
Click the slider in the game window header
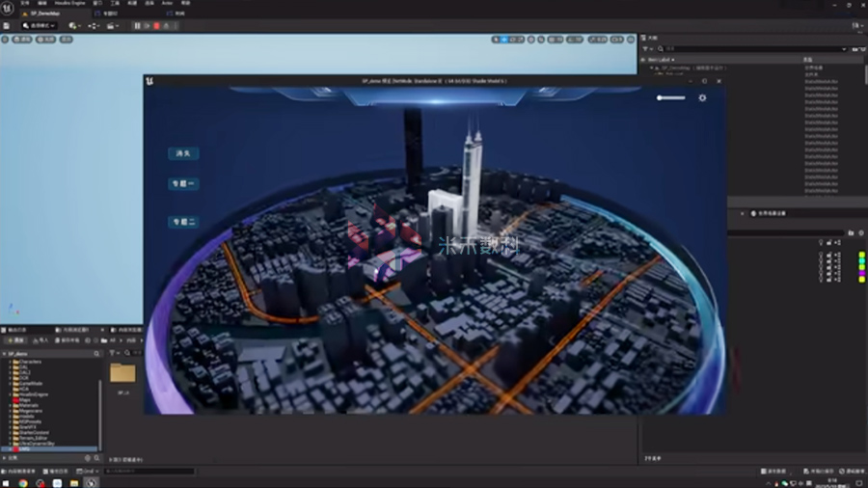pos(671,97)
